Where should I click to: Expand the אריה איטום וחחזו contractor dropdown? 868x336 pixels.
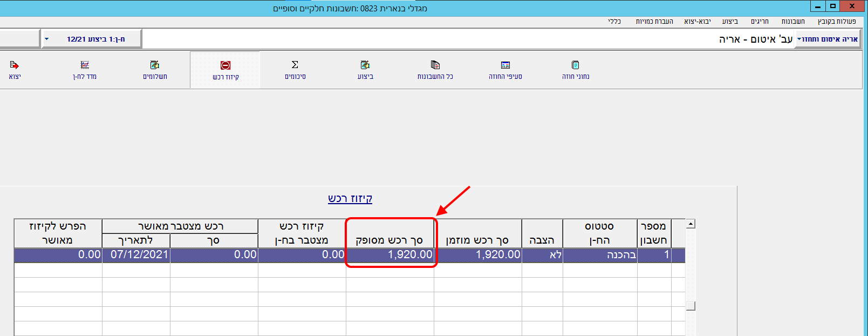coord(827,39)
